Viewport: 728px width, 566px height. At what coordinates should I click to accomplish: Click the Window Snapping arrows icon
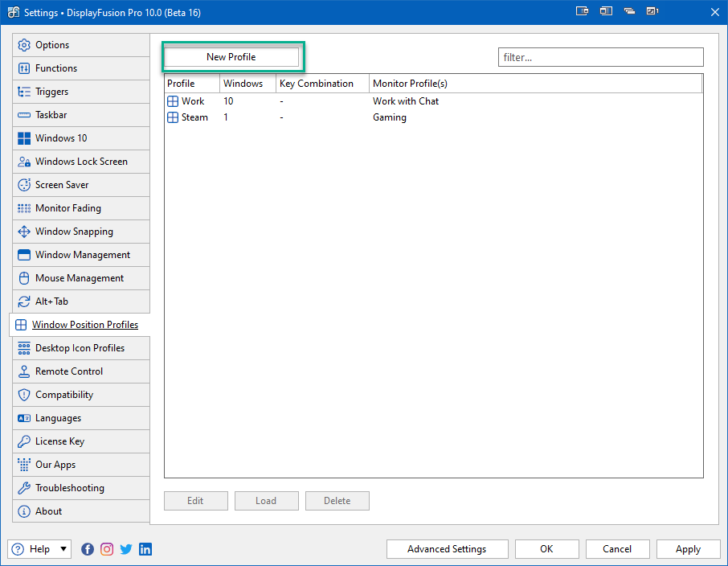click(x=24, y=232)
